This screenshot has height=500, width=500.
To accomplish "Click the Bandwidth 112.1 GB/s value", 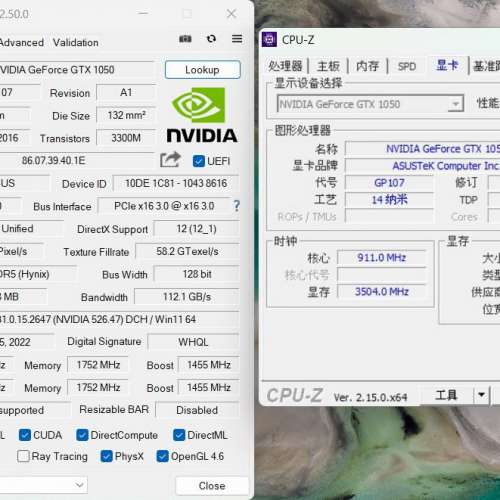I will pos(187,297).
